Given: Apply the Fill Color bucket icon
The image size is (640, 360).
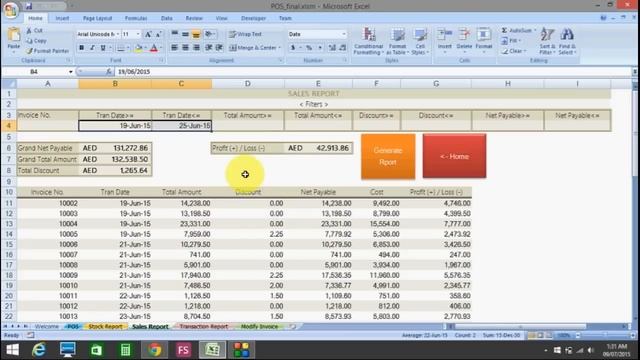Looking at the screenshot, I should (138, 48).
